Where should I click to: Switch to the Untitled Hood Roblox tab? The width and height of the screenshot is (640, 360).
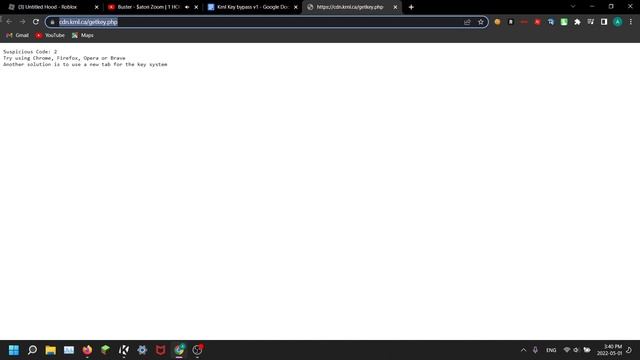(x=53, y=7)
